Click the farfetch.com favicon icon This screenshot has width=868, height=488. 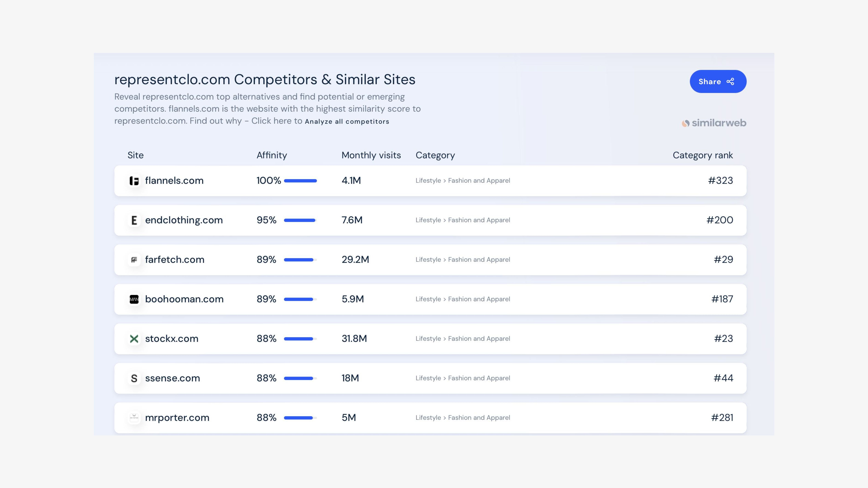tap(134, 260)
